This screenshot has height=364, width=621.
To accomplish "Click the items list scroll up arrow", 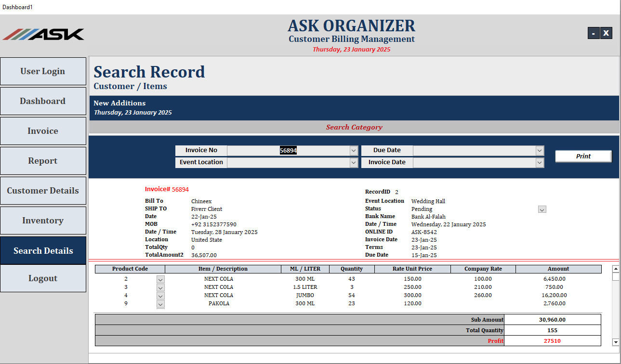I will (x=616, y=269).
